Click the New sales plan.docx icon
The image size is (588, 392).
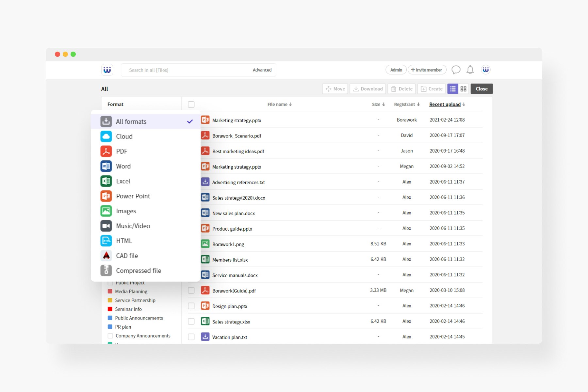tap(205, 213)
